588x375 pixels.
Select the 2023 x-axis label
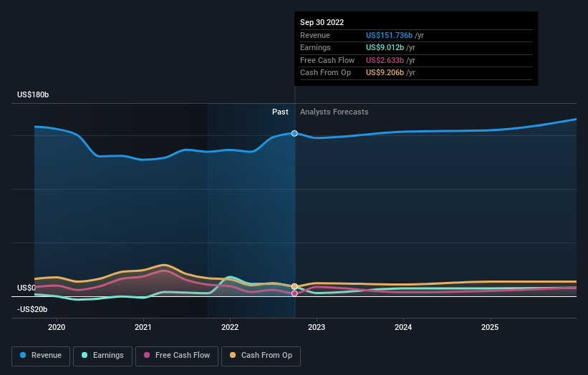(317, 328)
